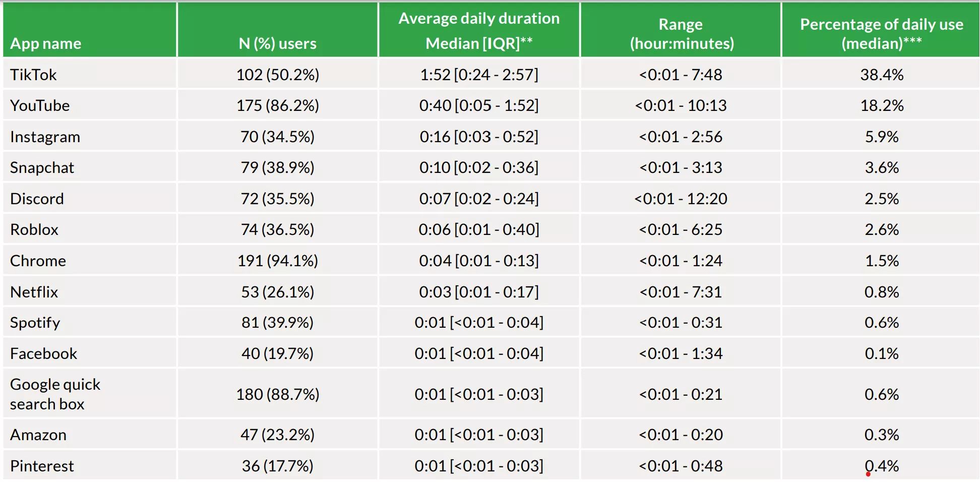
Task: Click the "App name" column header
Action: (46, 43)
